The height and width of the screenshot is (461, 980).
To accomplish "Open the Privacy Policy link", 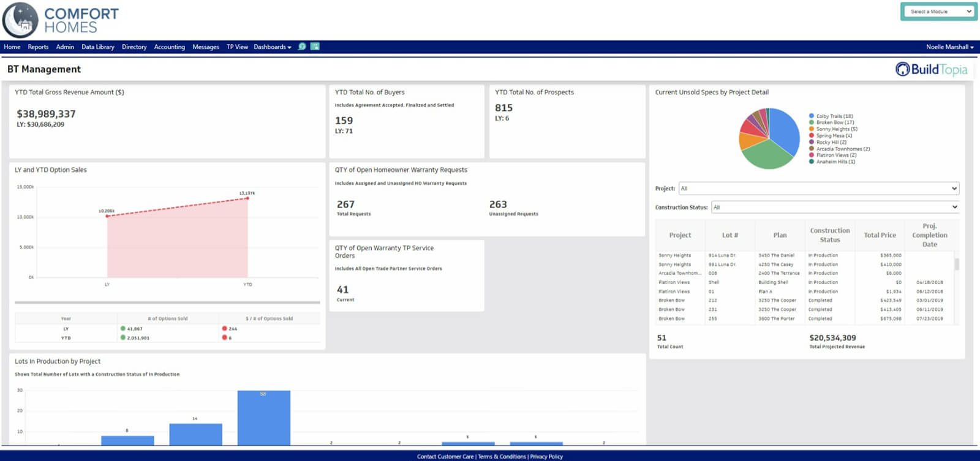I will point(546,457).
